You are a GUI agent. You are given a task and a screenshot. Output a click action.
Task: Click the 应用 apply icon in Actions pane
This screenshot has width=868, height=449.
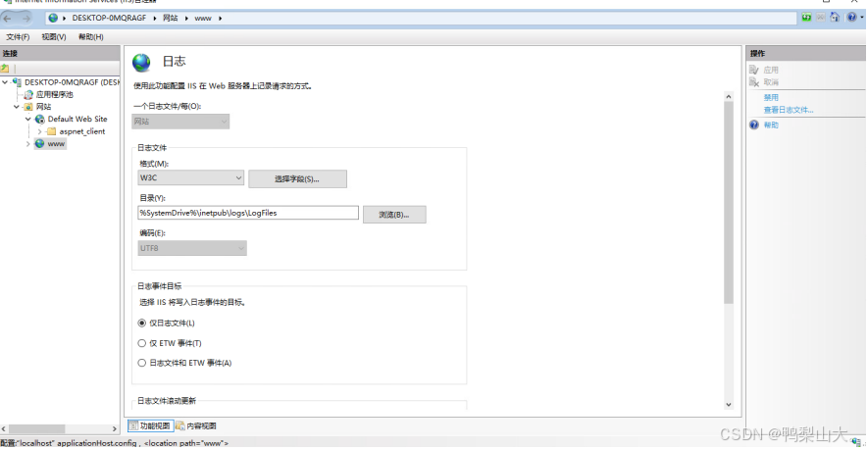[x=753, y=71]
